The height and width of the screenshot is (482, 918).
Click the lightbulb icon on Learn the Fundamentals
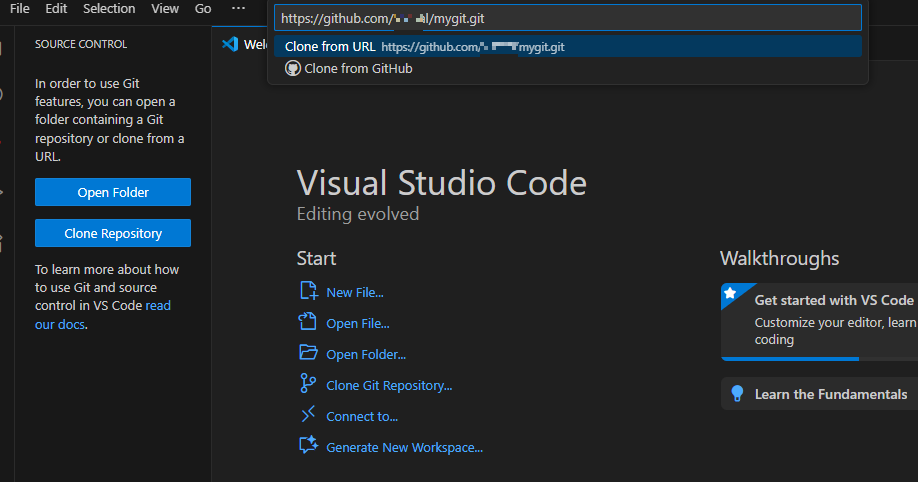(x=738, y=394)
